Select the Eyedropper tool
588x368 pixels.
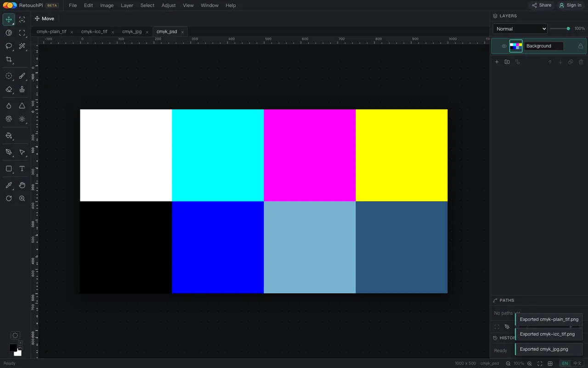click(x=9, y=185)
